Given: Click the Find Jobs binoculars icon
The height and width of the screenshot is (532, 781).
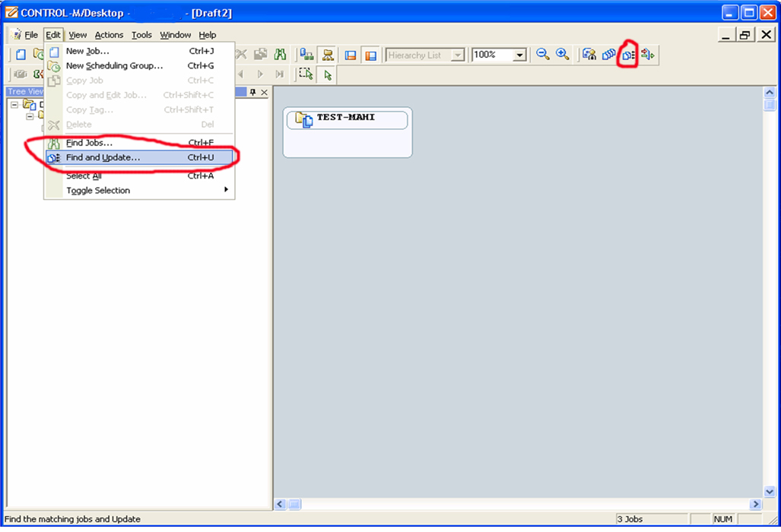Looking at the screenshot, I should (x=280, y=54).
